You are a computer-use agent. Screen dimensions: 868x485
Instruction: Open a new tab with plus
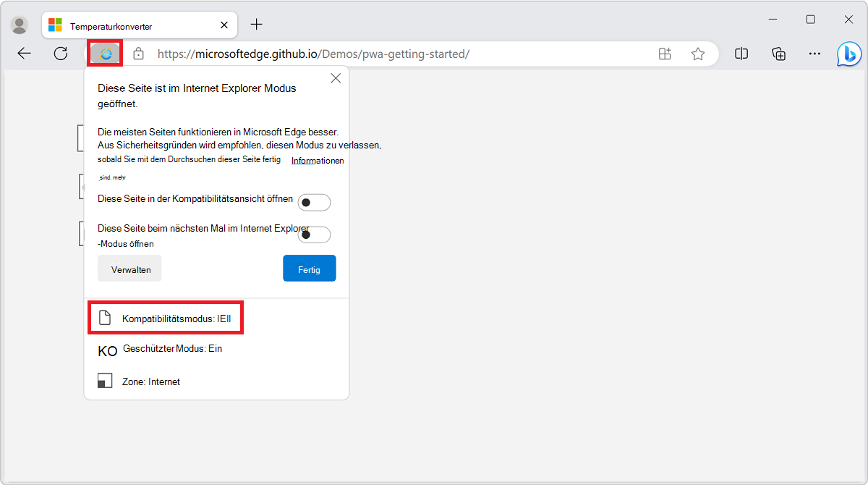(256, 25)
